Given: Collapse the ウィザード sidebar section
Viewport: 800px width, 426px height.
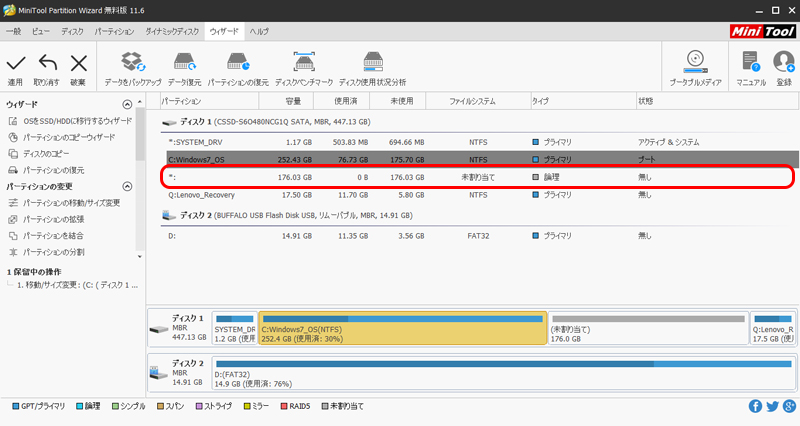Looking at the screenshot, I should point(127,105).
